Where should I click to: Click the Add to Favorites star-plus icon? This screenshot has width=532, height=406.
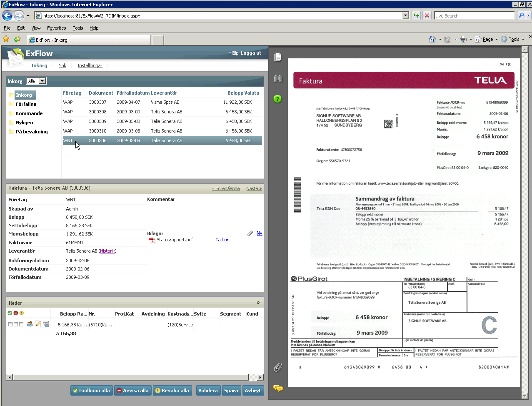17,39
